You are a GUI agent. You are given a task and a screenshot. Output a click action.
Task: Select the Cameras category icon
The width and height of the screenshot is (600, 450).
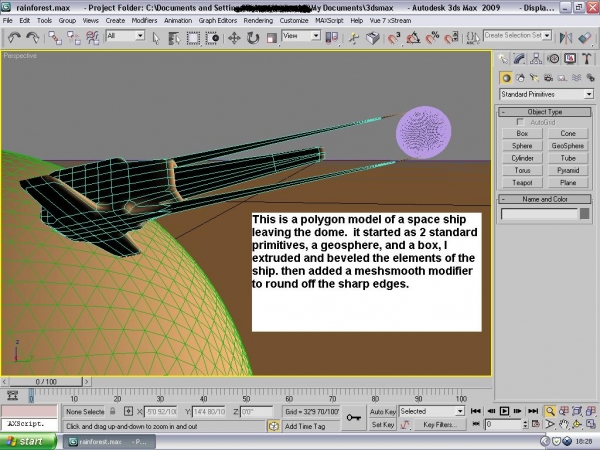point(548,78)
